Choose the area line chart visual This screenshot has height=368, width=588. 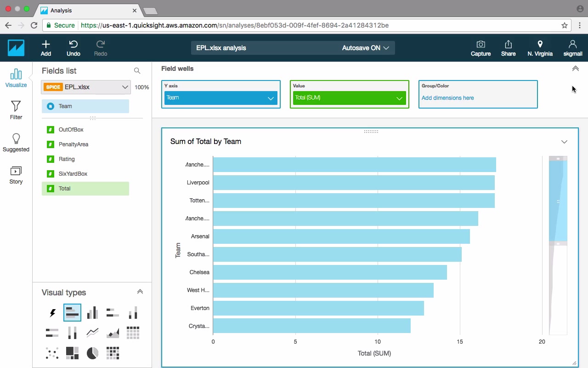pyautogui.click(x=113, y=333)
